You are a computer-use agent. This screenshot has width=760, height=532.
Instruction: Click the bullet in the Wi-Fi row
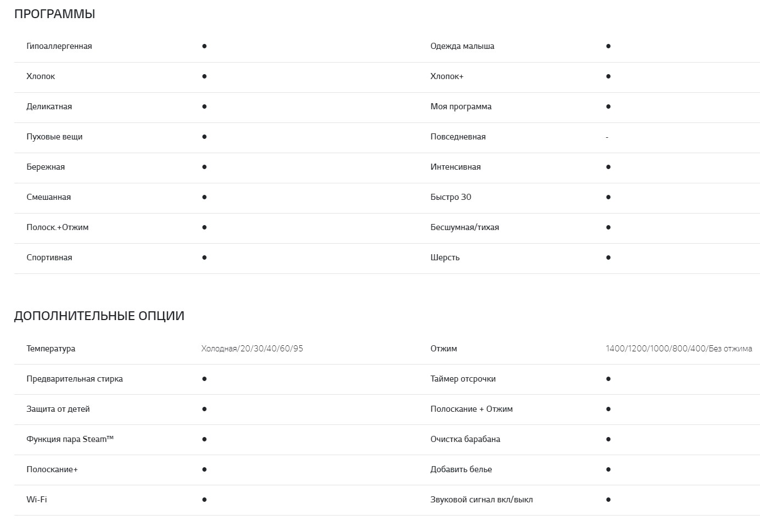click(x=204, y=500)
